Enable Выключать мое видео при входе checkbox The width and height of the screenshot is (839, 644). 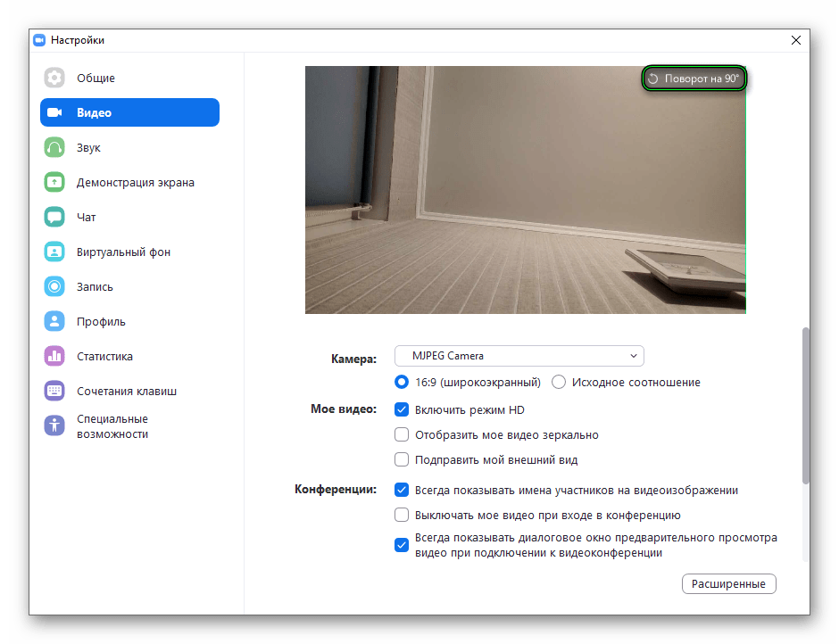[x=402, y=516]
